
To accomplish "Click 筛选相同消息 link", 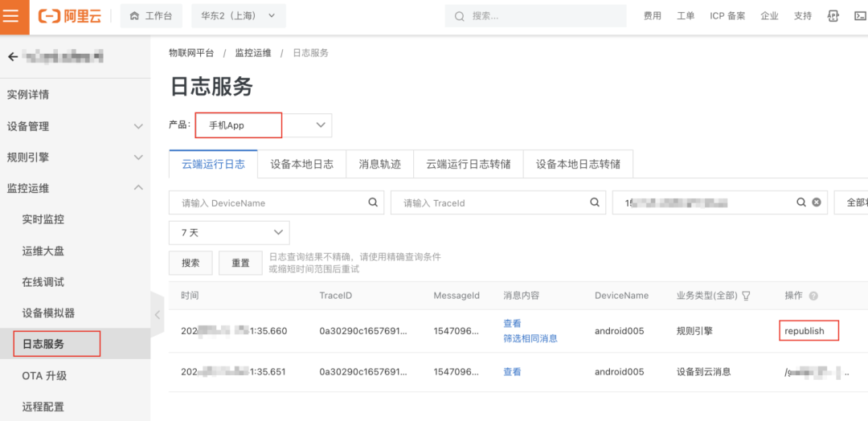I will tap(530, 338).
